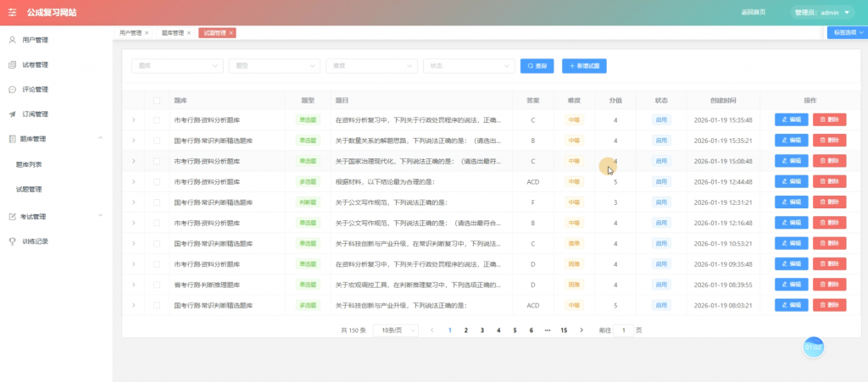
Task: Edit the question created 2026-01-19 15:35:48
Action: point(791,120)
